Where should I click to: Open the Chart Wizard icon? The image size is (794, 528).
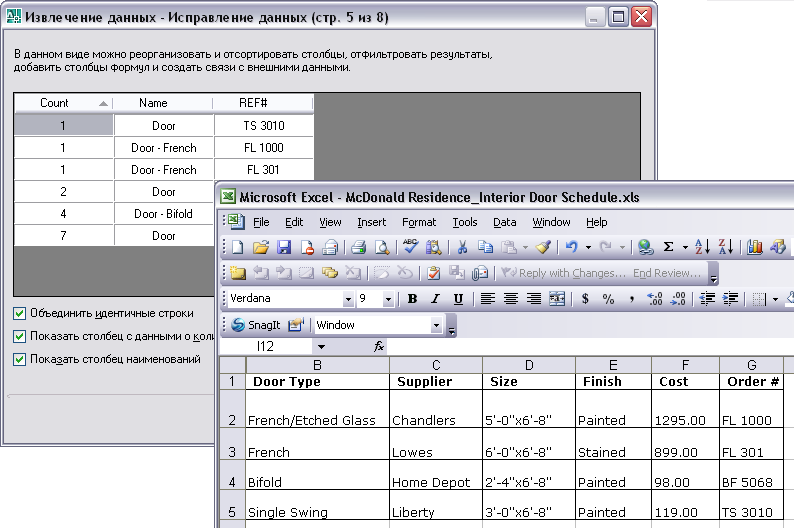pyautogui.click(x=755, y=247)
